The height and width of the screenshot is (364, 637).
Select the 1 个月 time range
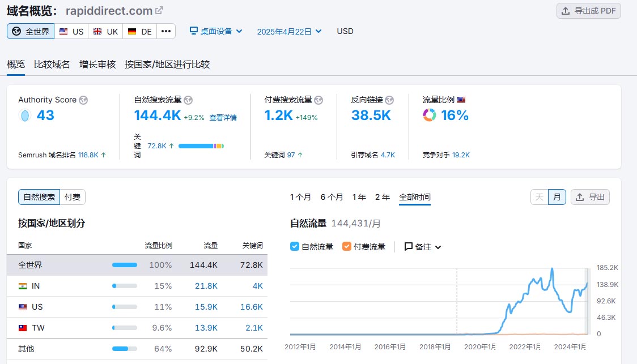pyautogui.click(x=300, y=197)
